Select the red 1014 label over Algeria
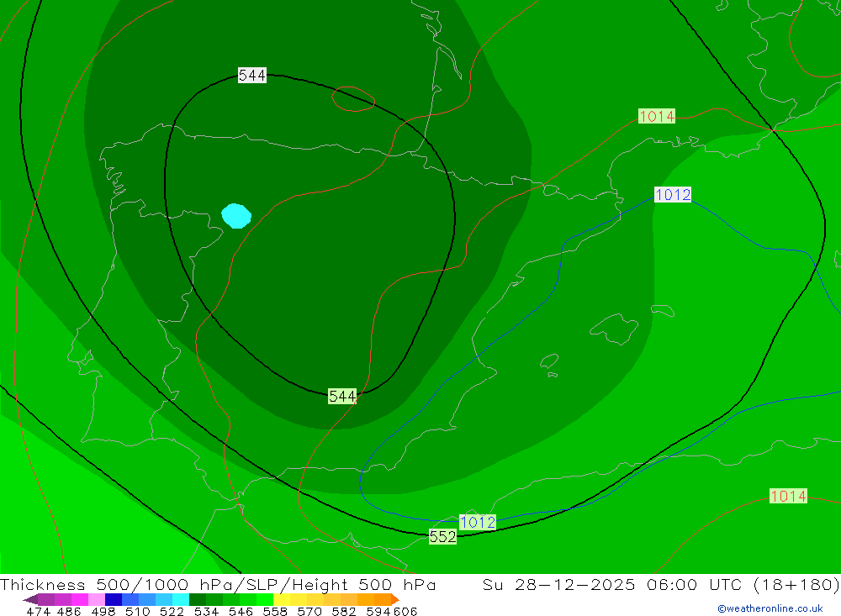The image size is (841, 616). (x=788, y=496)
